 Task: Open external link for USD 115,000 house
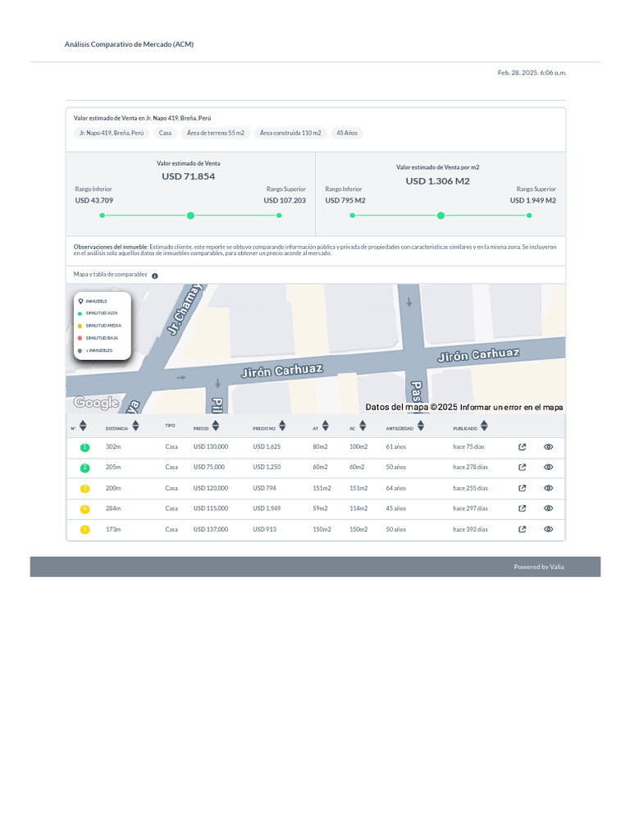pyautogui.click(x=523, y=509)
